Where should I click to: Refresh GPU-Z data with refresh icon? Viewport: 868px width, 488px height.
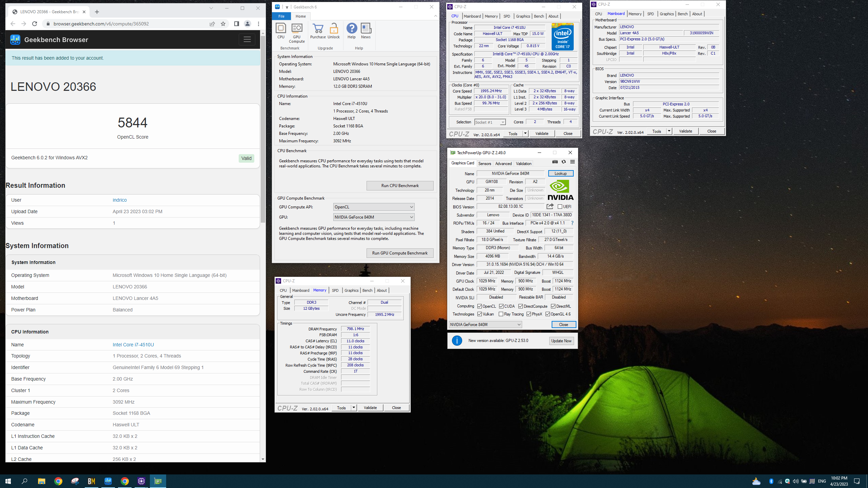click(x=564, y=162)
